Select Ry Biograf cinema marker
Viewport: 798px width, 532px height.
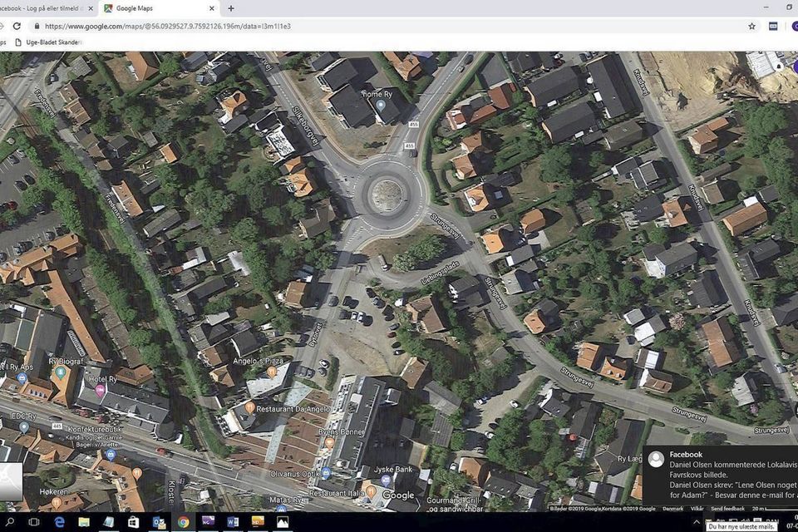[x=61, y=373]
